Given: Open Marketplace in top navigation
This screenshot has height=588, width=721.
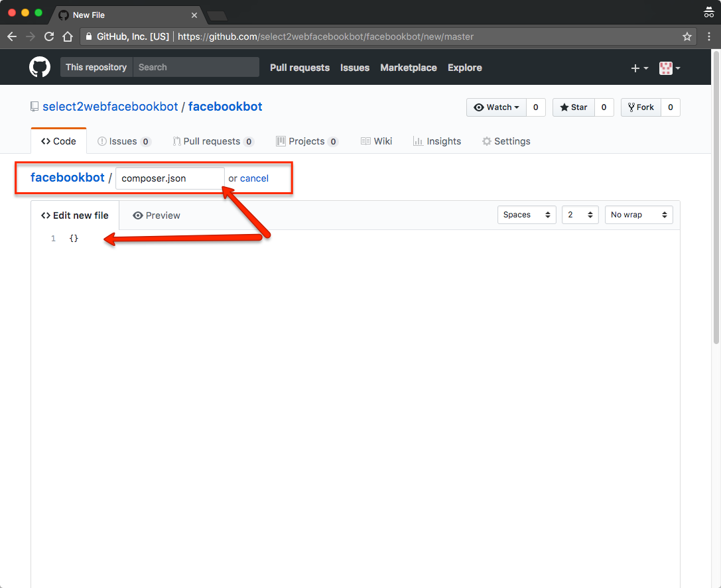Looking at the screenshot, I should pyautogui.click(x=409, y=68).
